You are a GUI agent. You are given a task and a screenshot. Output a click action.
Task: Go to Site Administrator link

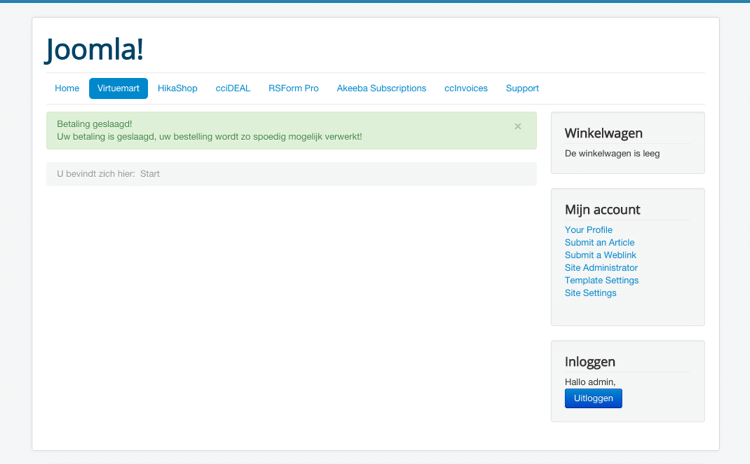[601, 268]
